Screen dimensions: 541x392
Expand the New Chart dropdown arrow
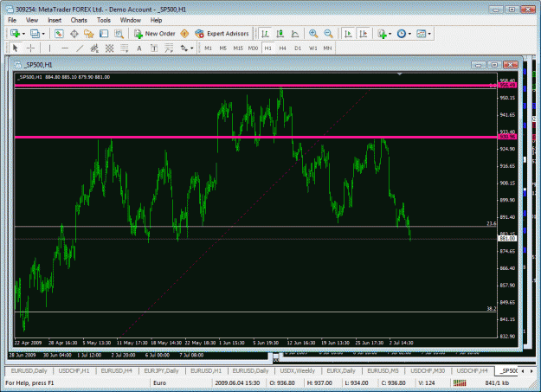pyautogui.click(x=23, y=34)
